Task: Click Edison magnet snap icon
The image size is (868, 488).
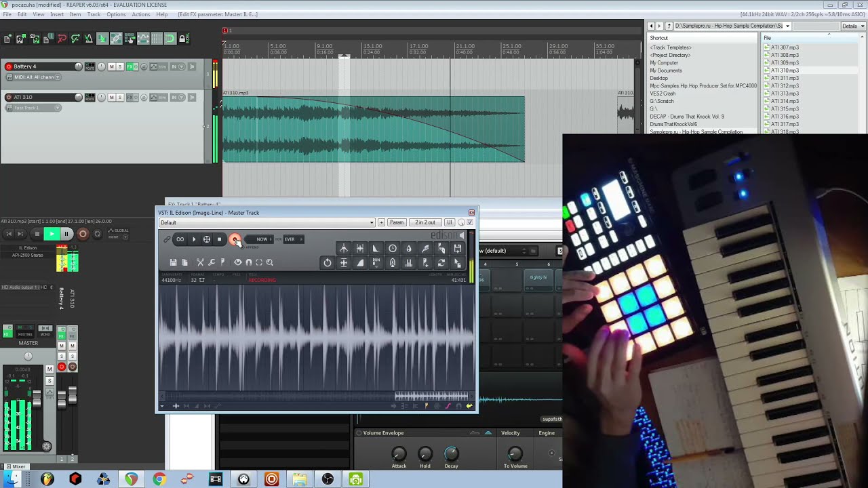Action: point(249,262)
